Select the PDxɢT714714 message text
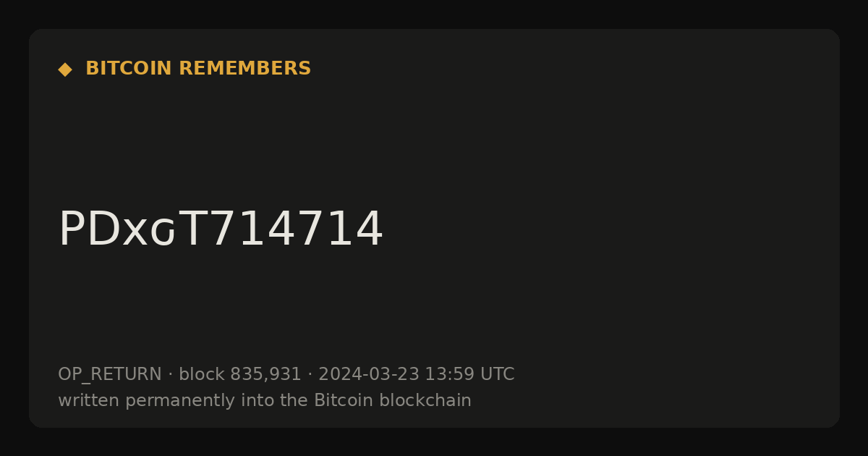Viewport: 868px width, 456px height. [221, 229]
